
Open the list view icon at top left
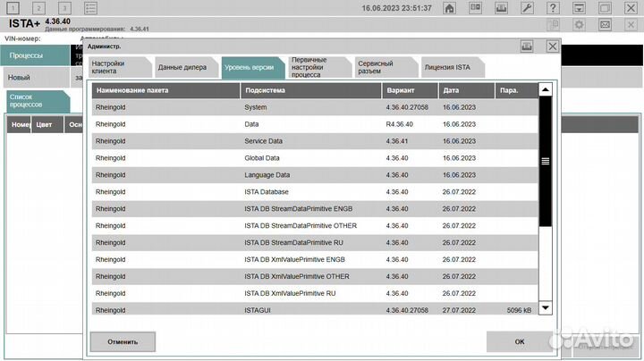pyautogui.click(x=90, y=8)
